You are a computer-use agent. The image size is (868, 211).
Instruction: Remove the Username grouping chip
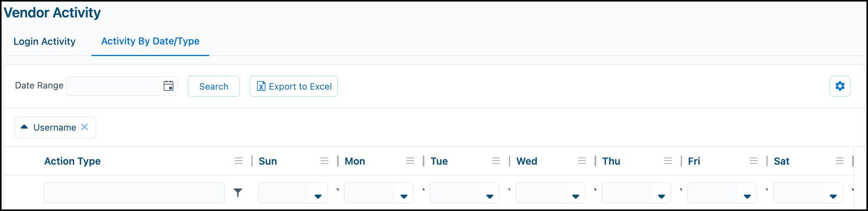[x=85, y=127]
